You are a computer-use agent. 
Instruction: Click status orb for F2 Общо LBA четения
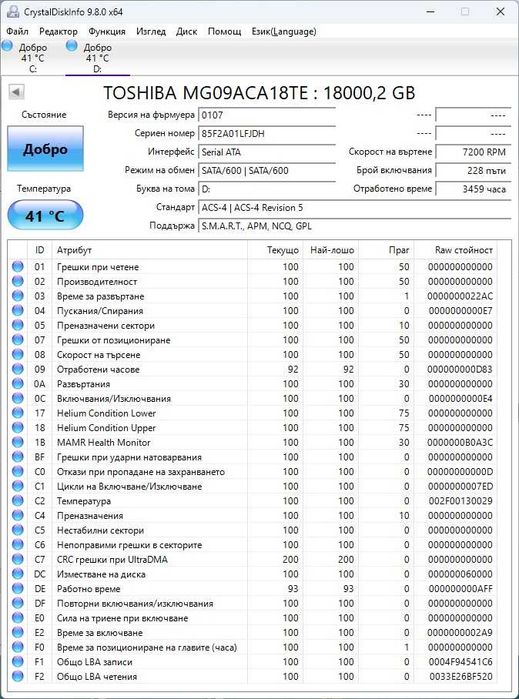(17, 676)
